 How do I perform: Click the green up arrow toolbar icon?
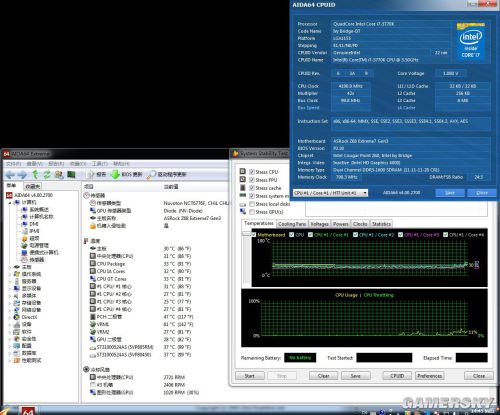(x=35, y=174)
